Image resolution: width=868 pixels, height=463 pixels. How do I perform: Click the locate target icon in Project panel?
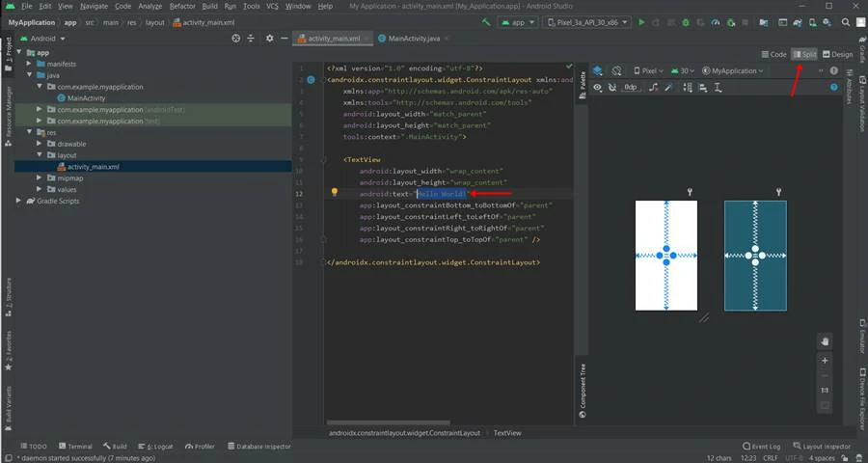pos(236,39)
